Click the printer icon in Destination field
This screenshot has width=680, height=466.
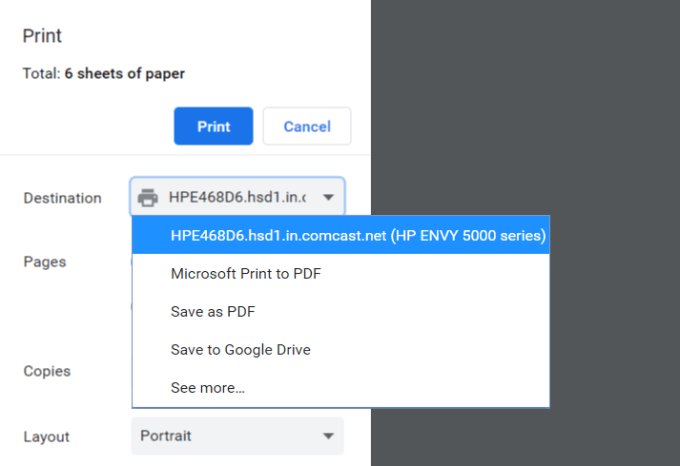tap(148, 198)
